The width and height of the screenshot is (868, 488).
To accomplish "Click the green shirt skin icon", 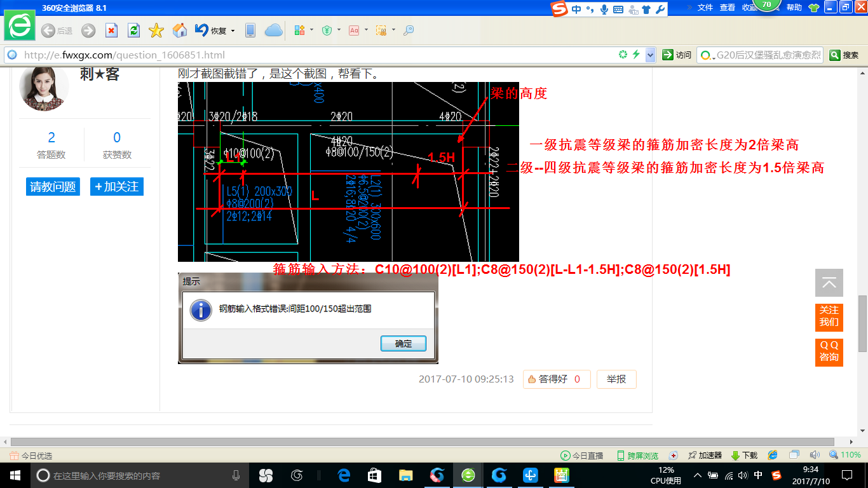I will (813, 8).
